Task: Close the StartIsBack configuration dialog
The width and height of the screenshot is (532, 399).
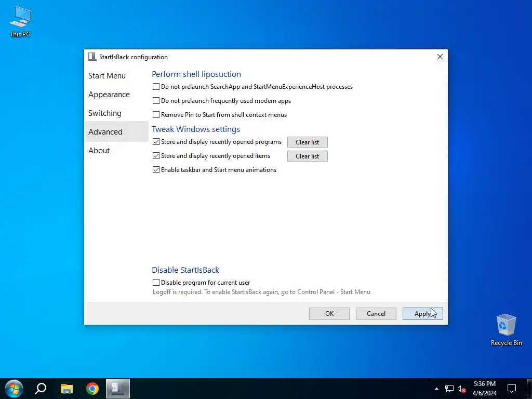Action: click(440, 57)
